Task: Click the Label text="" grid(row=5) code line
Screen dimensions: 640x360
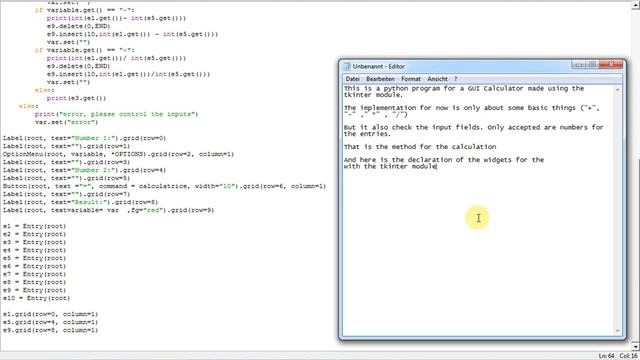Action: pos(67,178)
